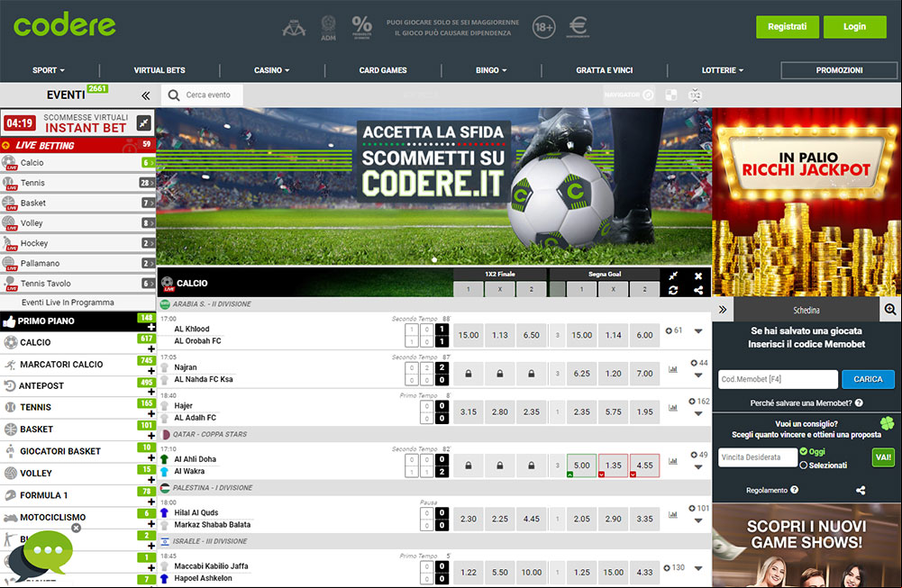Click the percentage probability icon in header
This screenshot has height=588, width=902.
pyautogui.click(x=362, y=27)
